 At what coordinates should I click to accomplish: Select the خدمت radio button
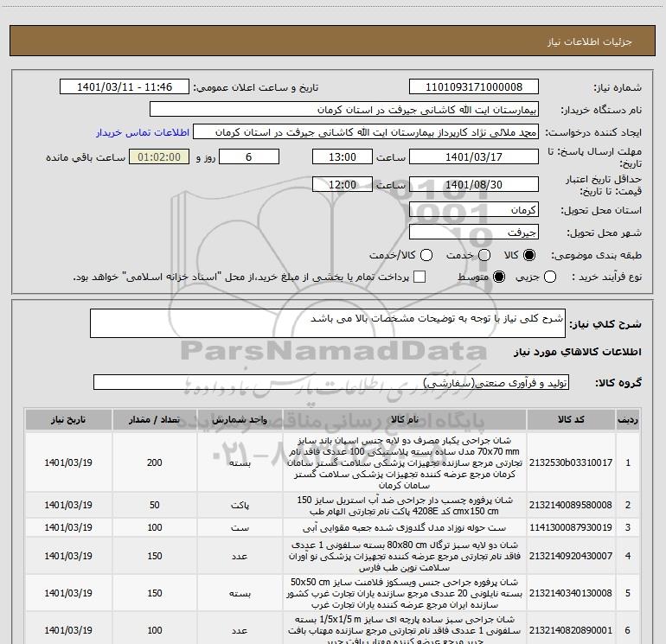click(x=484, y=255)
